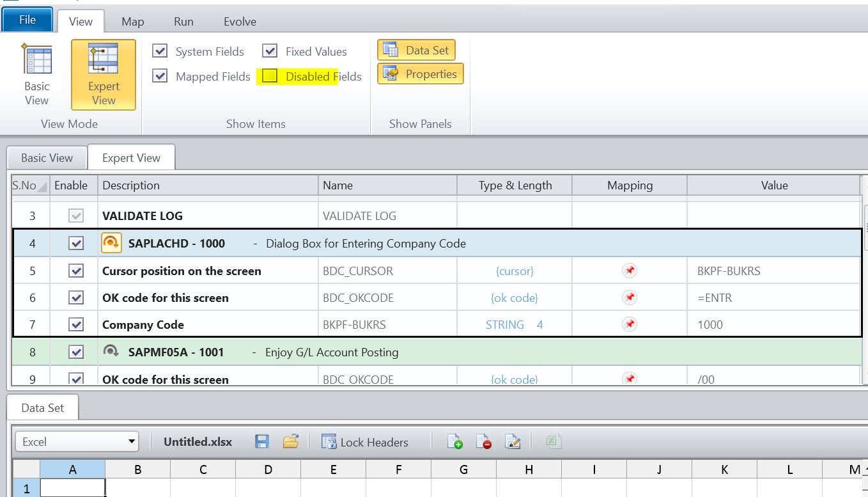The height and width of the screenshot is (497, 868).
Task: Click the add record icon in Data Set toolbar
Action: 454,441
